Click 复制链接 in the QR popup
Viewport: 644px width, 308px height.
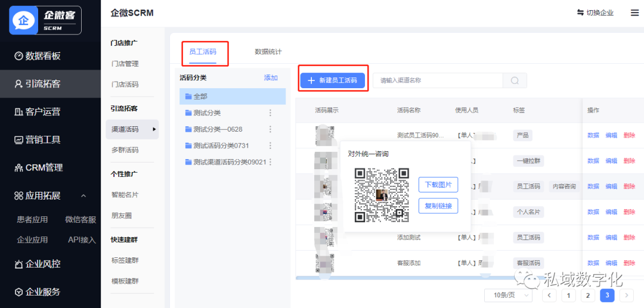[438, 206]
